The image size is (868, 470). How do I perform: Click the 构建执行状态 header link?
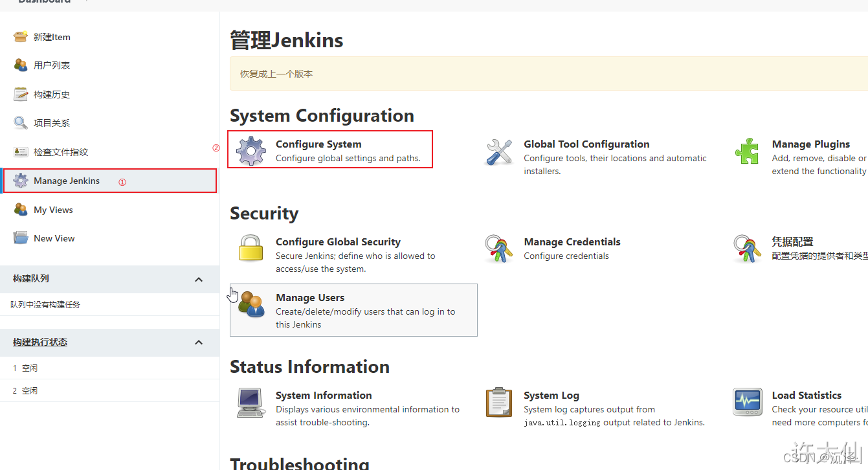(40, 342)
